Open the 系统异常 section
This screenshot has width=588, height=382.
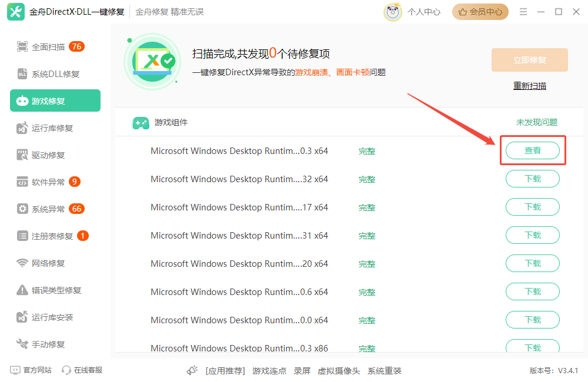(x=55, y=209)
